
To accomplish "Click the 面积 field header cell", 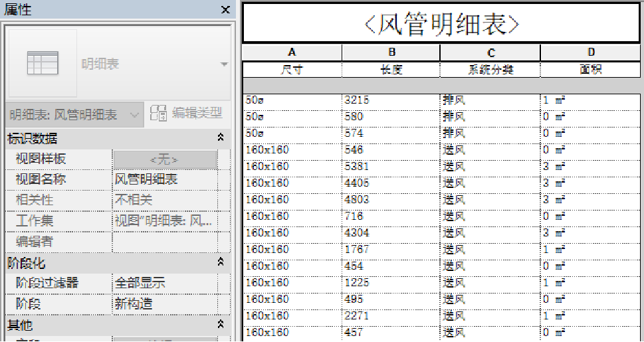I will pyautogui.click(x=591, y=70).
